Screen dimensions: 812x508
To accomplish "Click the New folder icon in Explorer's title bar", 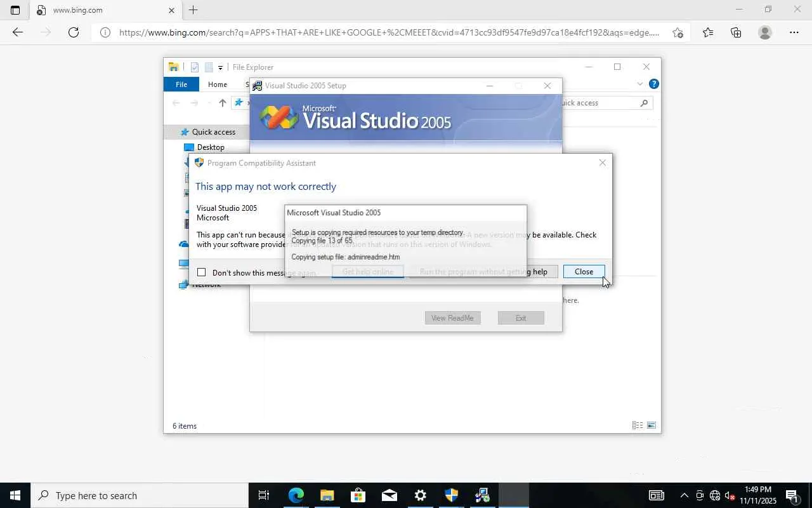I will [x=208, y=67].
